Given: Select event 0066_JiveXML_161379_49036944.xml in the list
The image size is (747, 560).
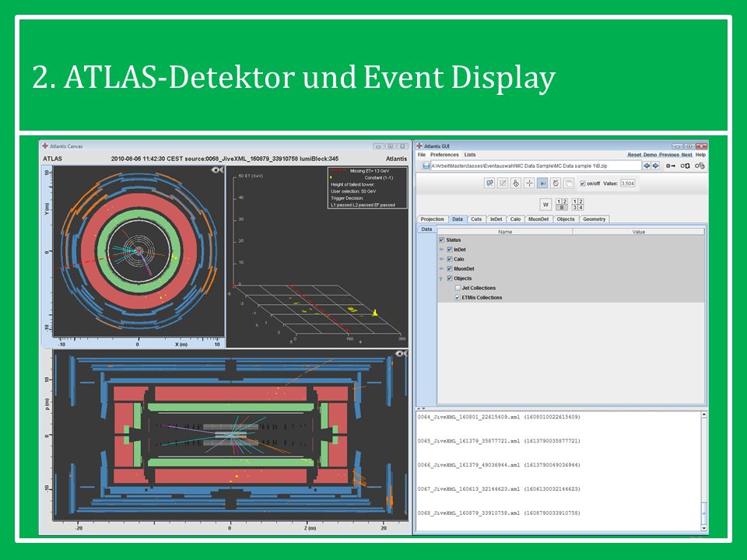Looking at the screenshot, I should (x=499, y=465).
